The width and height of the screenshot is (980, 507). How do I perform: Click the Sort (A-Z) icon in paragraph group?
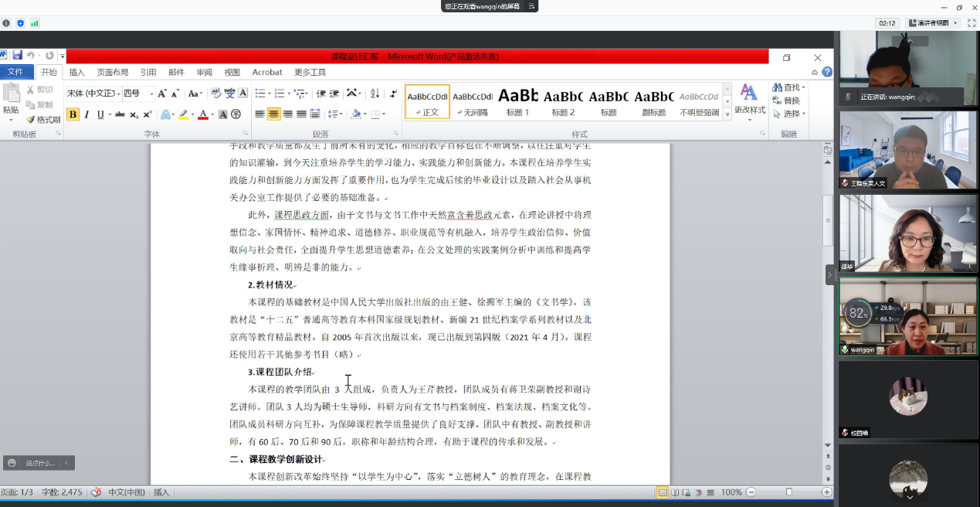[x=375, y=94]
